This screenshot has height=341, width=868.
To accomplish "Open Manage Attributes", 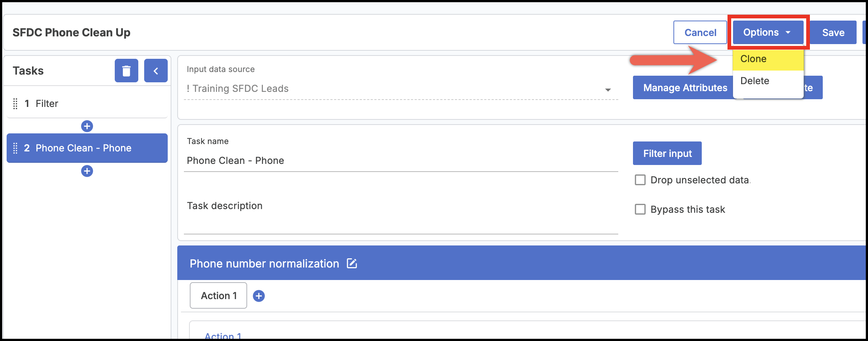I will coord(685,88).
